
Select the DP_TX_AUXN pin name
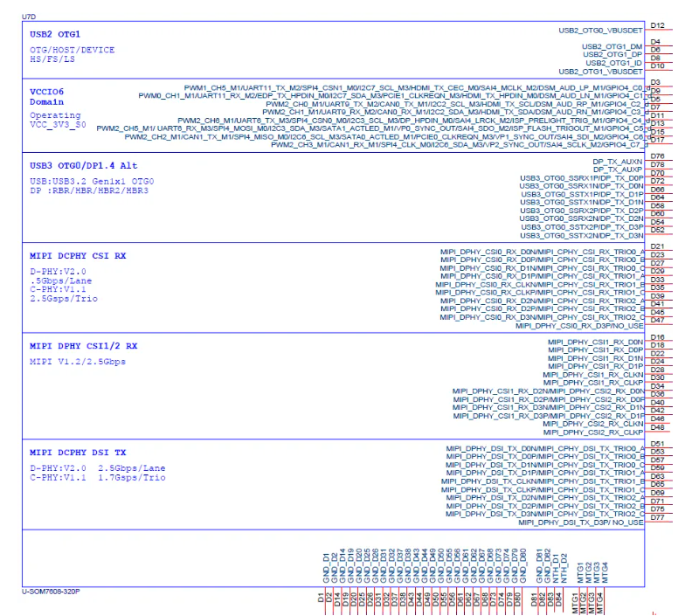tap(617, 162)
